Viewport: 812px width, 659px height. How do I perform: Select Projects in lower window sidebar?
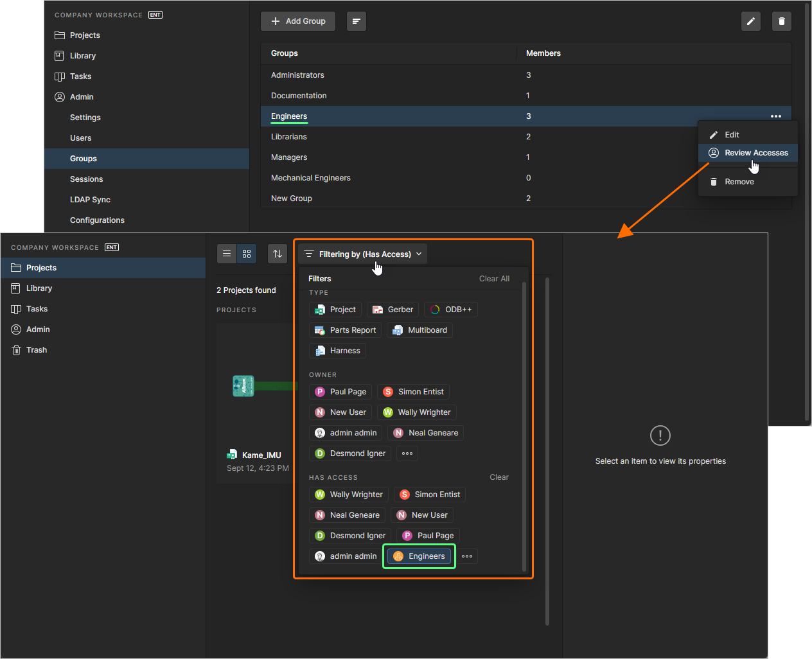[x=103, y=268]
